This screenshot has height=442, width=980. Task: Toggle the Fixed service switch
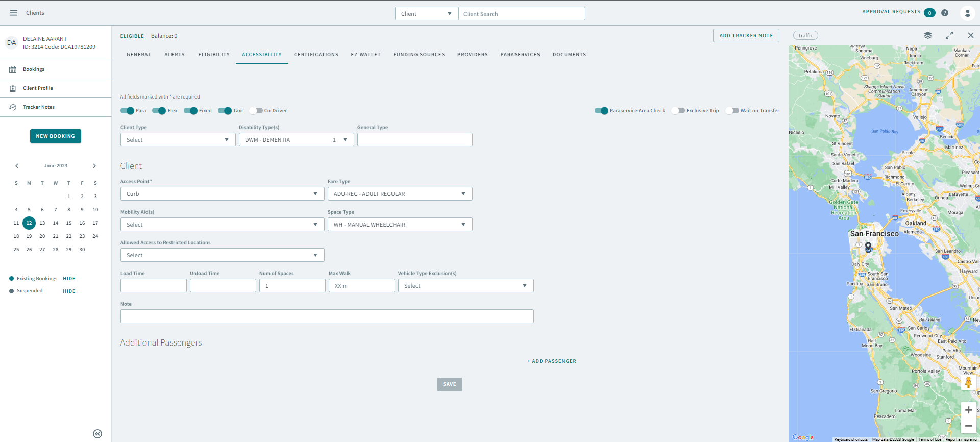coord(190,111)
